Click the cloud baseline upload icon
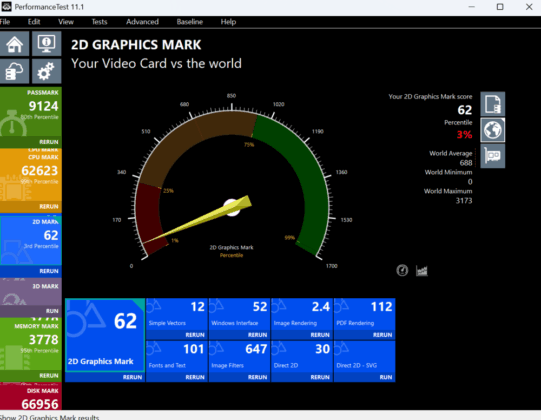This screenshot has width=541, height=420. pos(14,71)
